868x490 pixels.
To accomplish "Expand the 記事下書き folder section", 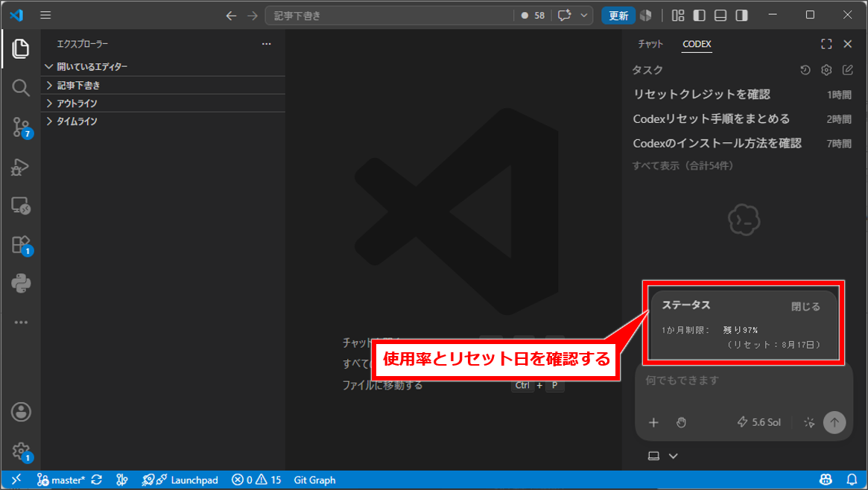I will 163,85.
